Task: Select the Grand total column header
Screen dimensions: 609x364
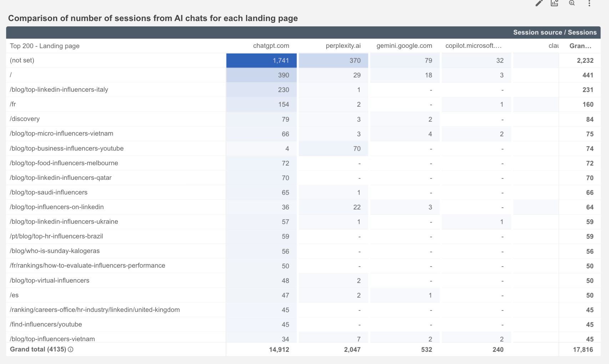Action: click(x=580, y=46)
